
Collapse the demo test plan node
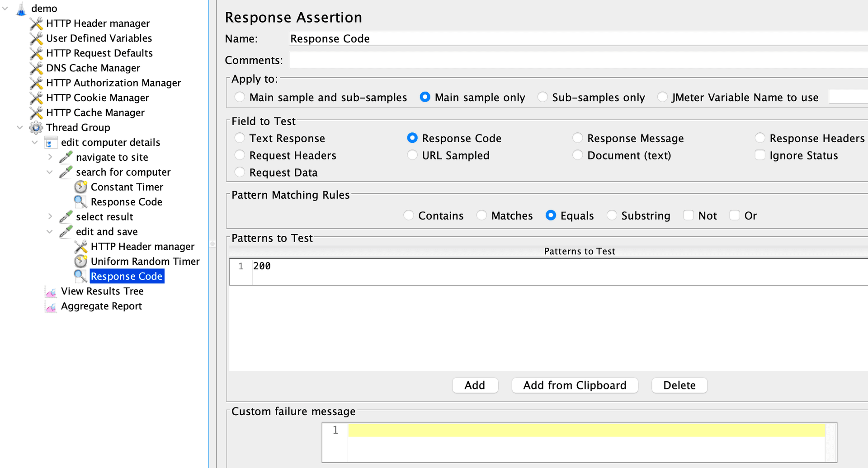point(5,8)
